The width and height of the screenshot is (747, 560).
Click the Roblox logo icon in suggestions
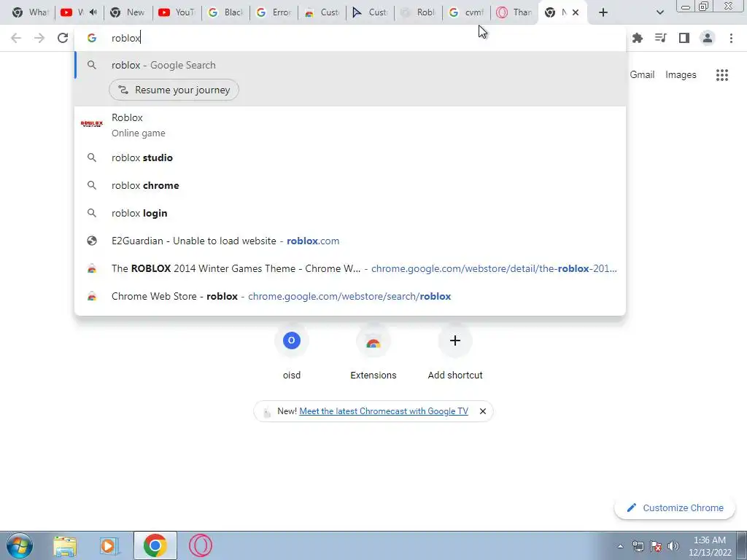coord(92,124)
